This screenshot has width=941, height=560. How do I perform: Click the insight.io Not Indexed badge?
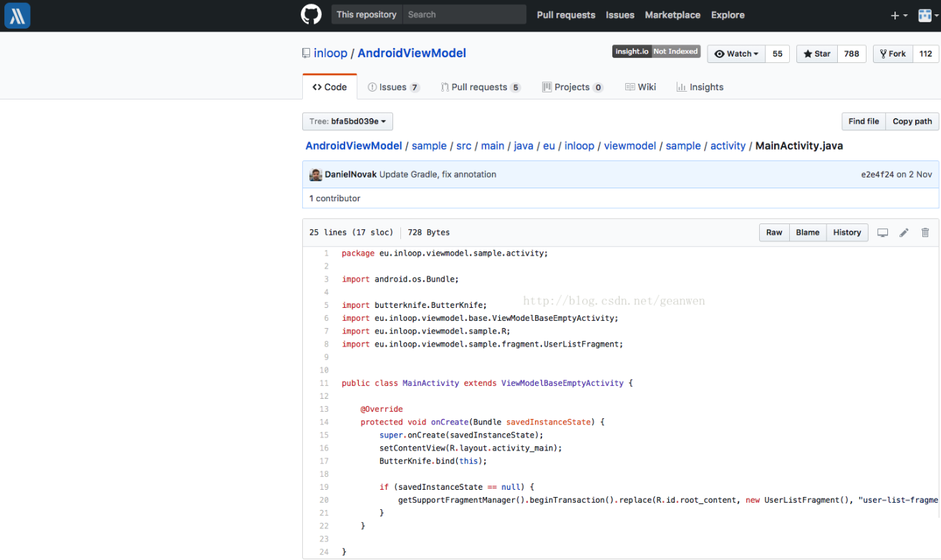coord(656,52)
